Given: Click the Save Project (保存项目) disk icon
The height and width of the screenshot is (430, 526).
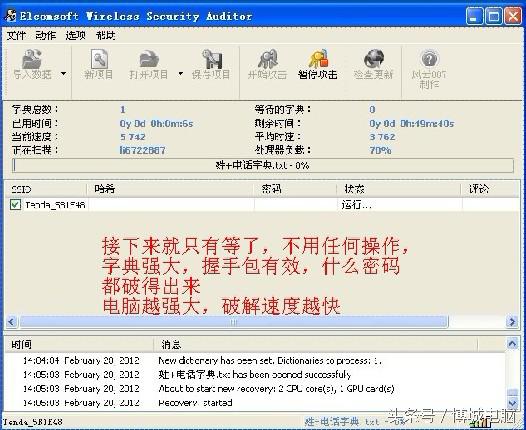Looking at the screenshot, I should coord(212,59).
